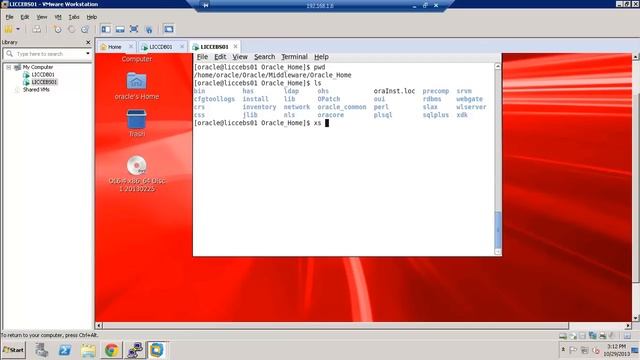The width and height of the screenshot is (640, 360).
Task: Close the Library panel
Action: [88, 42]
